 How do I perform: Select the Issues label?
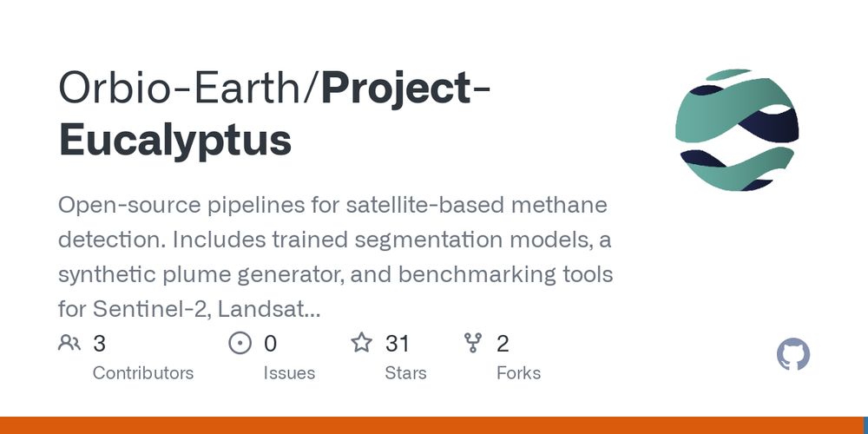pyautogui.click(x=289, y=373)
